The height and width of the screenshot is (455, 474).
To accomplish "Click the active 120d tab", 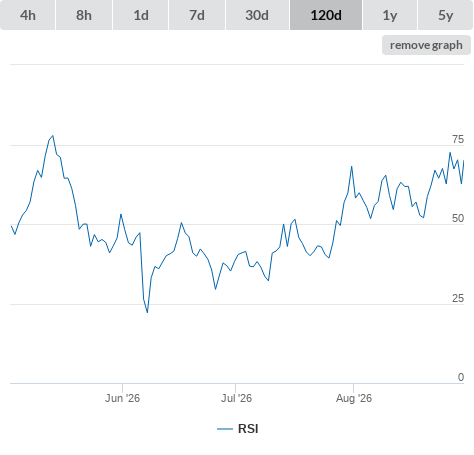I will [x=326, y=15].
